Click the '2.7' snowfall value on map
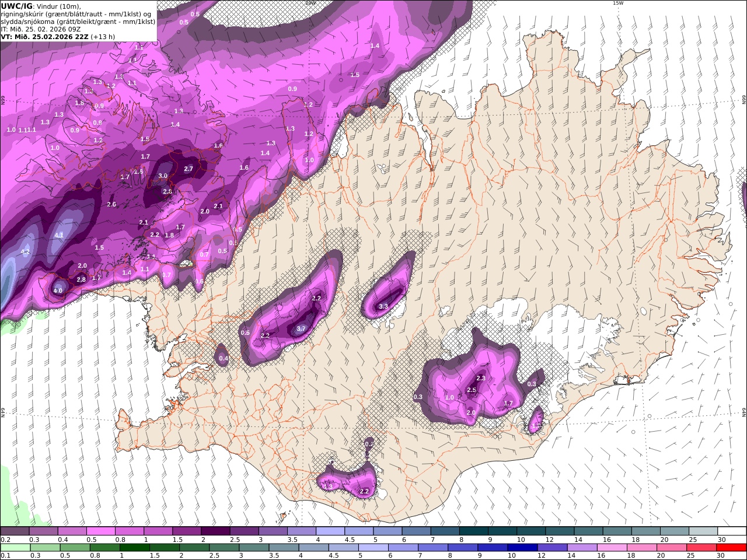Screen dimensions: 747x560 click(189, 169)
